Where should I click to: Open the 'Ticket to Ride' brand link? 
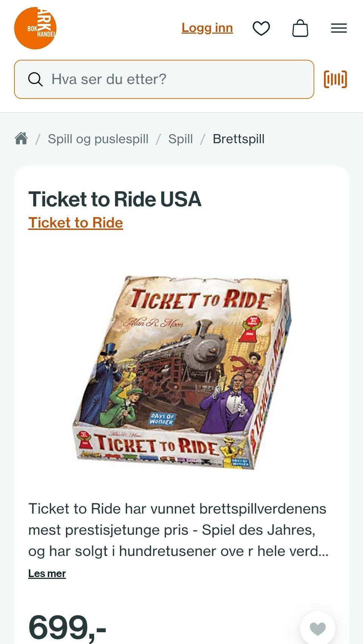click(76, 223)
